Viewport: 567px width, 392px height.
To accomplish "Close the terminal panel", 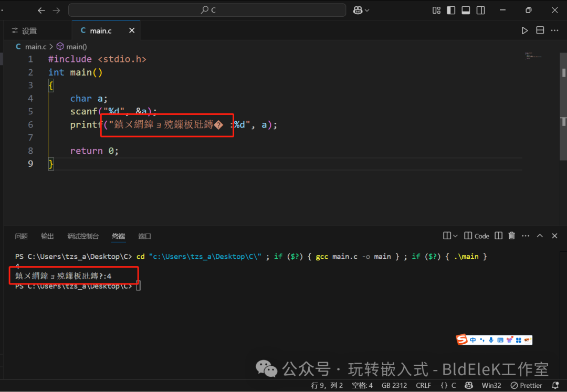I will pos(554,236).
